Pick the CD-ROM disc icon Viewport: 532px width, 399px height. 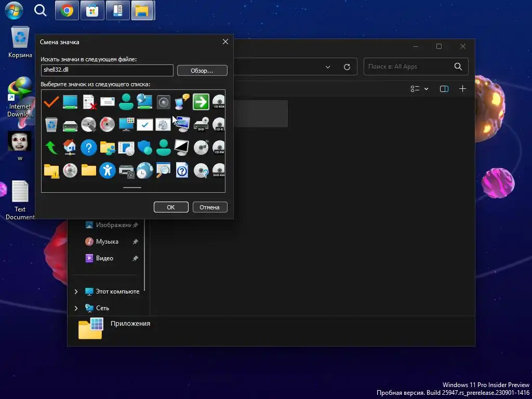coord(219,102)
